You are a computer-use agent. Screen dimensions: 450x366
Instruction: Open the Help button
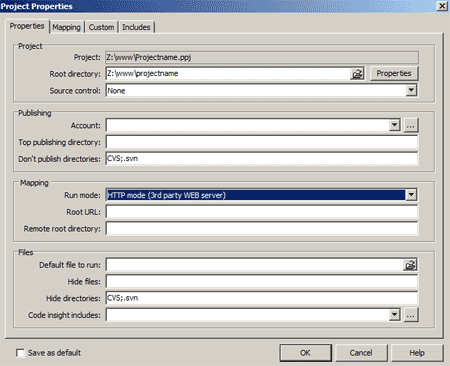pyautogui.click(x=417, y=353)
